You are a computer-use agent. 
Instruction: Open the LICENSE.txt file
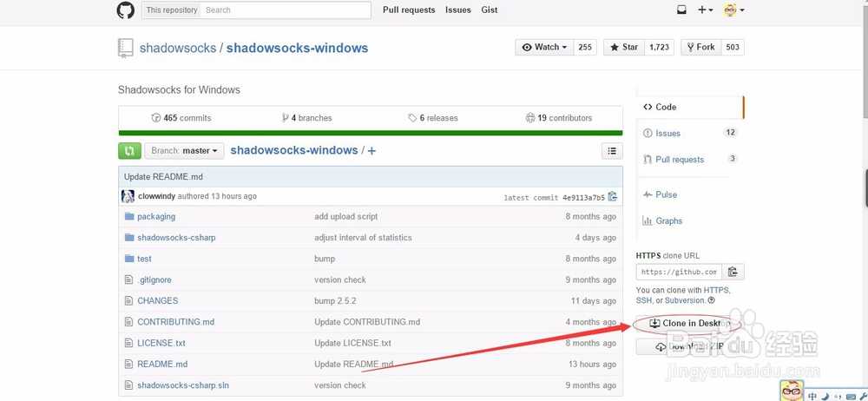pyautogui.click(x=161, y=343)
